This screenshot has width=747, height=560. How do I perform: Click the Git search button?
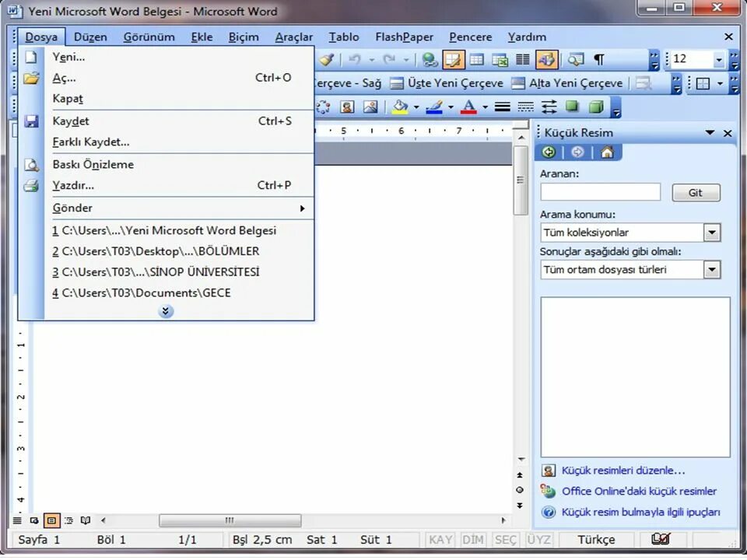(x=696, y=193)
